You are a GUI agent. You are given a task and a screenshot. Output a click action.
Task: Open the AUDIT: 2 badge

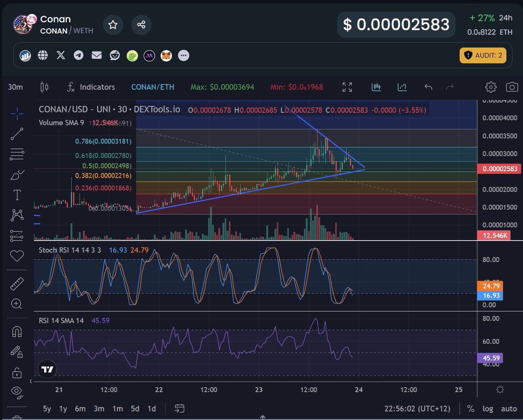pyautogui.click(x=483, y=55)
